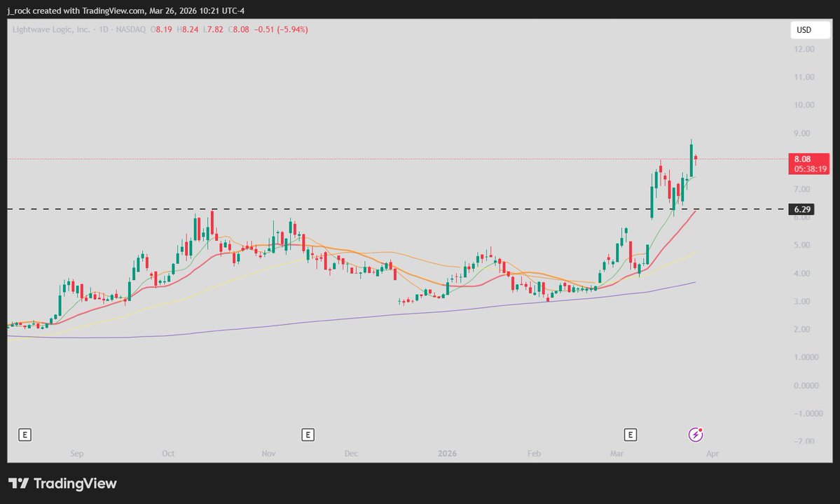Open Supercharts via the purple lightning icon
840x504 pixels.
(x=695, y=435)
